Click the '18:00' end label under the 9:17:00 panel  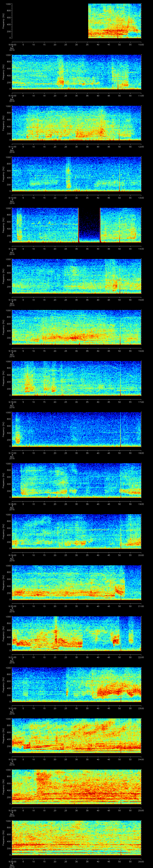point(141,453)
